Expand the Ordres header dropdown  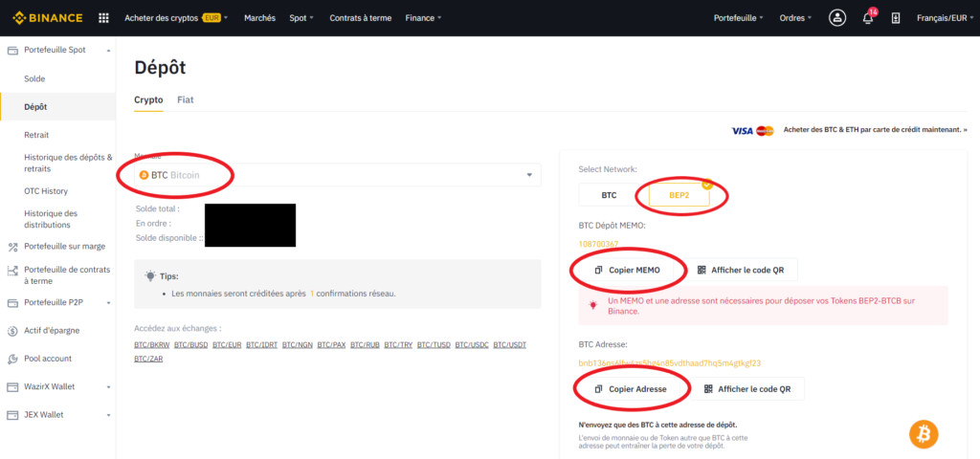[x=795, y=18]
